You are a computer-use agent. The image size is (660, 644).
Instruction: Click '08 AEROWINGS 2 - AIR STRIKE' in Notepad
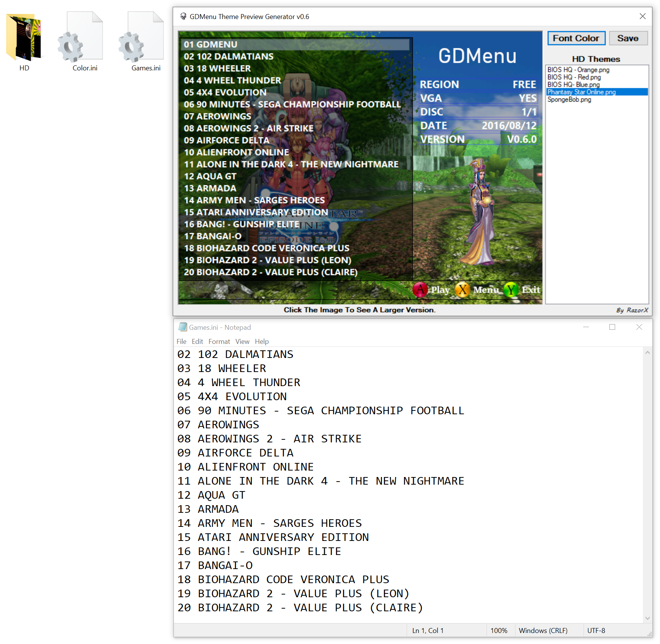pyautogui.click(x=269, y=439)
